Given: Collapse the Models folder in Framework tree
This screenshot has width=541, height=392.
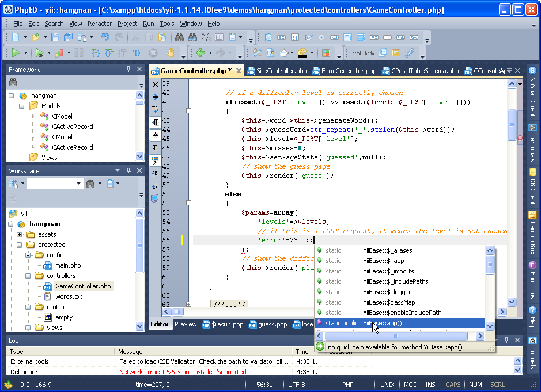Looking at the screenshot, I should pyautogui.click(x=22, y=106).
